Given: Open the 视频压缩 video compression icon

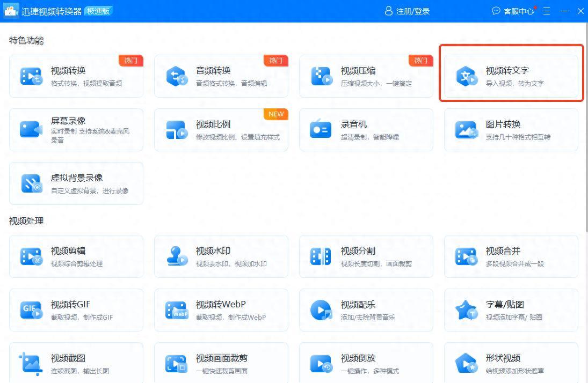Looking at the screenshot, I should 321,76.
